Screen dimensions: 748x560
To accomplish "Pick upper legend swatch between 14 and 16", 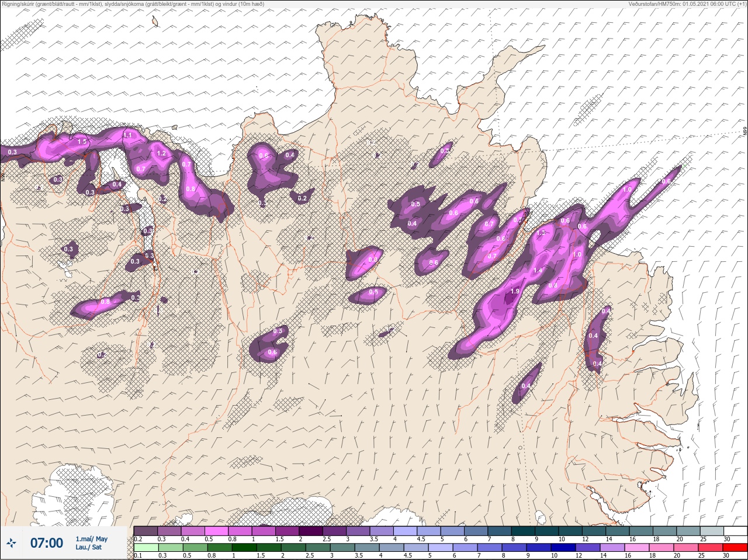I will point(618,531).
